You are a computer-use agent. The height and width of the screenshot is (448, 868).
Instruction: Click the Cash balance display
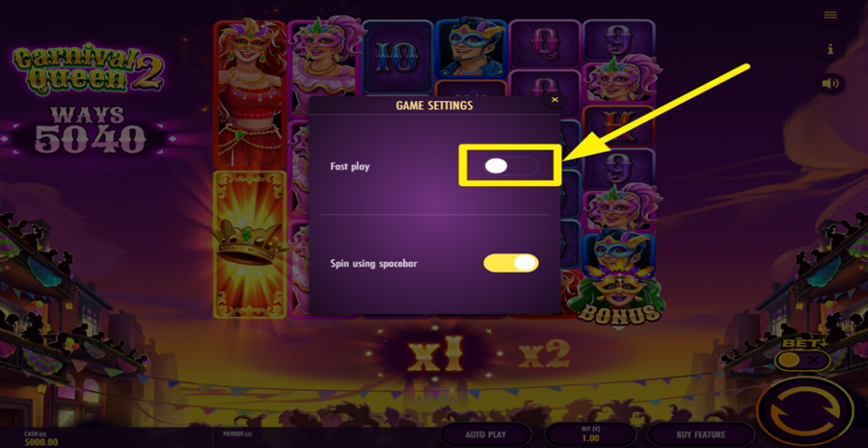click(42, 438)
